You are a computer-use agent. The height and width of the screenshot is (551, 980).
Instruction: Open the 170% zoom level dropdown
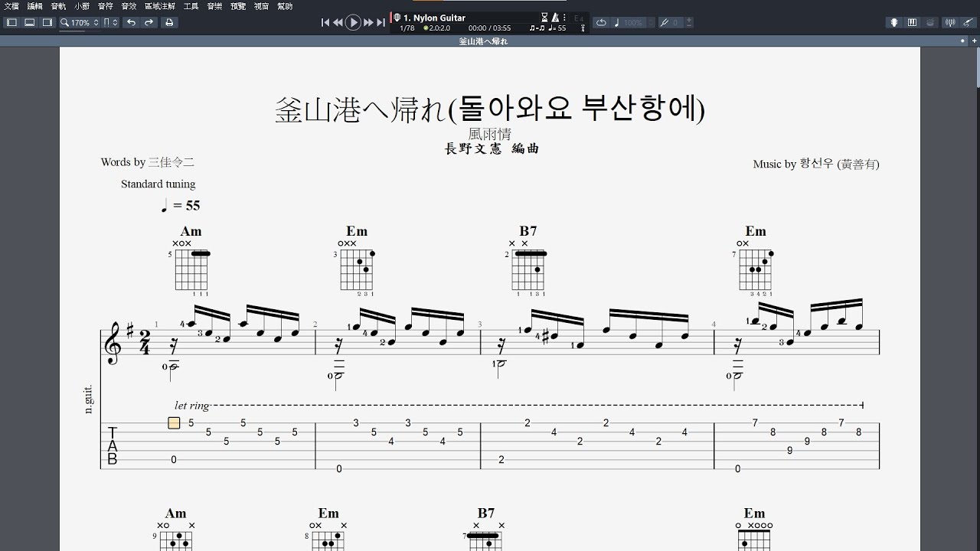[85, 23]
